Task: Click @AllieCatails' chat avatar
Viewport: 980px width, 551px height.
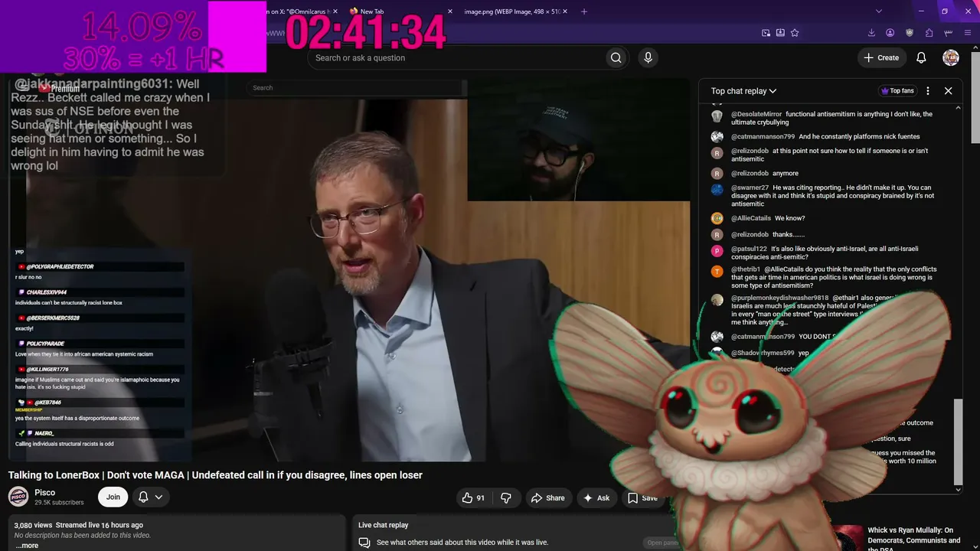Action: click(717, 218)
